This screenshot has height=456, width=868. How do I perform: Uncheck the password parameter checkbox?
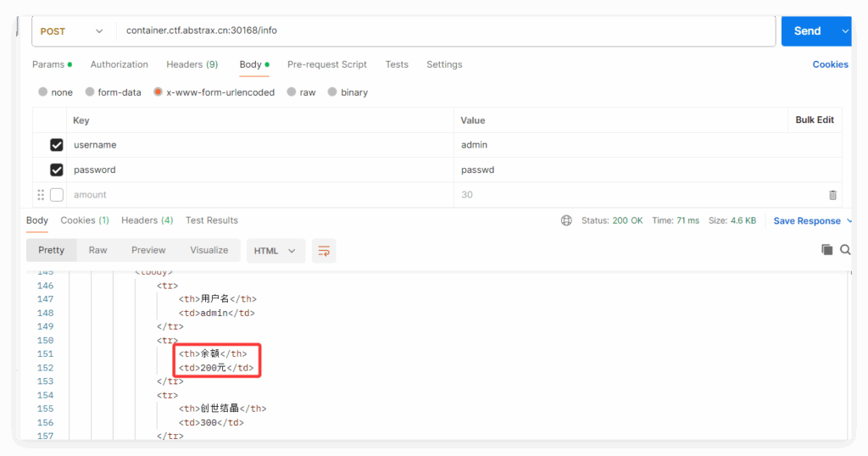point(57,170)
